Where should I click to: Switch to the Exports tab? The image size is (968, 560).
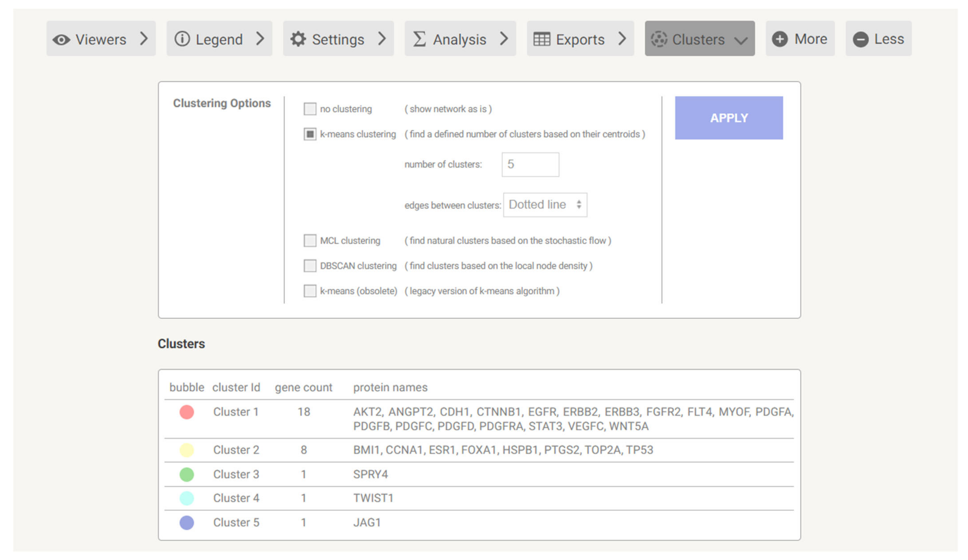pyautogui.click(x=580, y=39)
